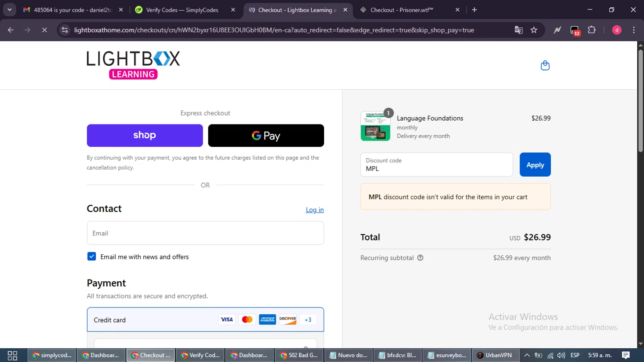Open the UrbanVPN taskbar item
The height and width of the screenshot is (362, 644).
point(495,355)
